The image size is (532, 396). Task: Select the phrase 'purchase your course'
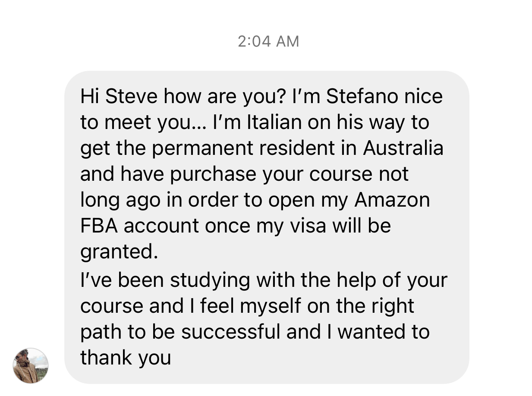pyautogui.click(x=271, y=175)
